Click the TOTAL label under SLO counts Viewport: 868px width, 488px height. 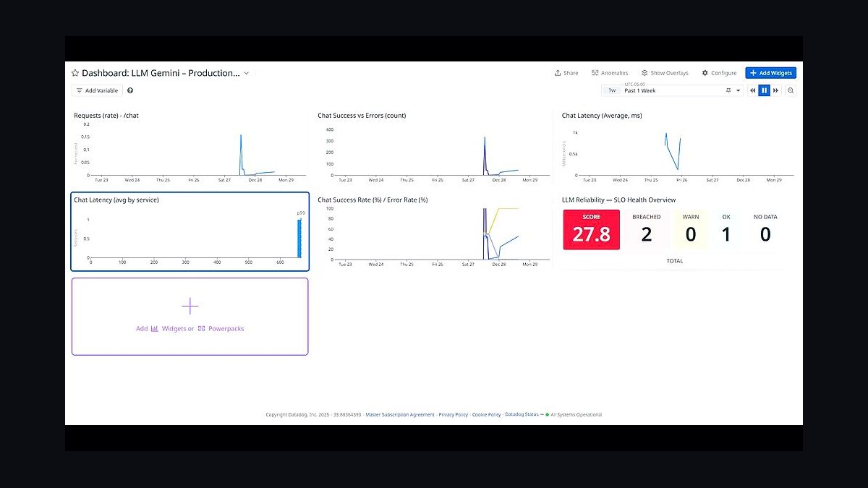pos(674,261)
